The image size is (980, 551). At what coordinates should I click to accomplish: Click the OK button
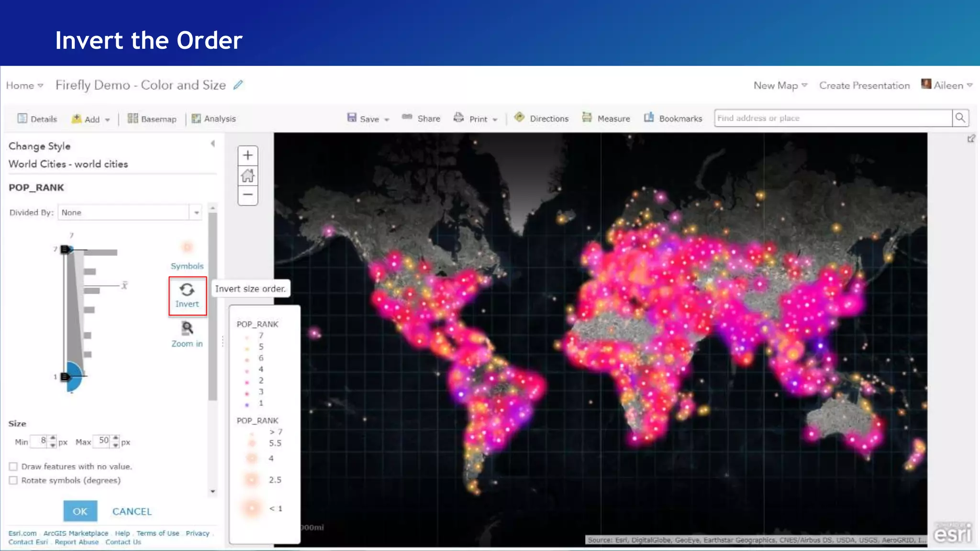pos(80,511)
